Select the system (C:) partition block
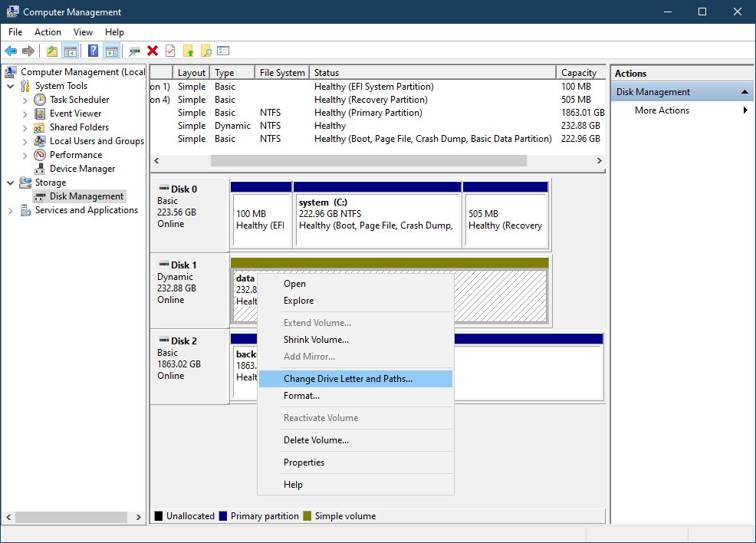Image resolution: width=756 pixels, height=543 pixels. coord(377,219)
